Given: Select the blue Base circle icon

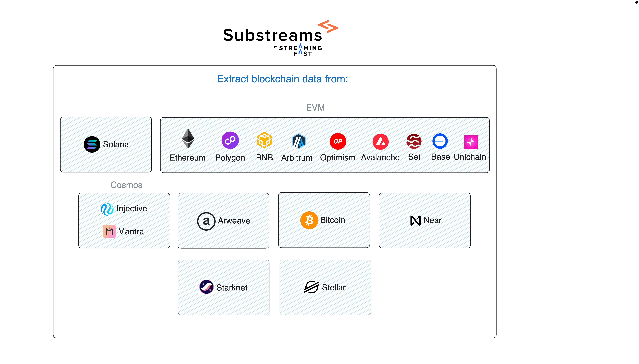Looking at the screenshot, I should [x=440, y=141].
